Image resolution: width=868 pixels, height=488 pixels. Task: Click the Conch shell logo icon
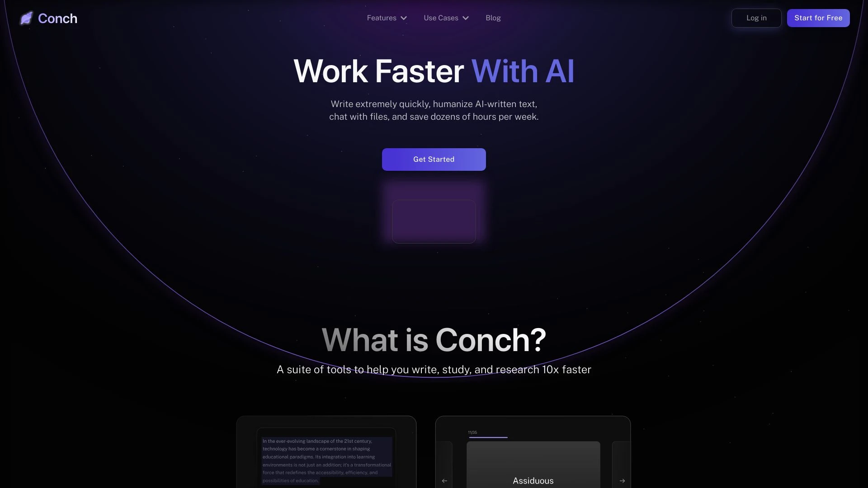(x=26, y=18)
